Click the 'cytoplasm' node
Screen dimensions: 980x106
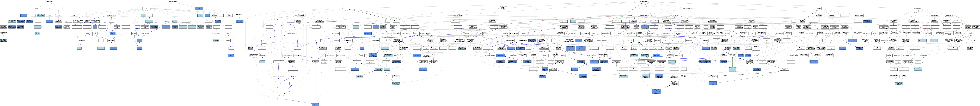click(112, 21)
